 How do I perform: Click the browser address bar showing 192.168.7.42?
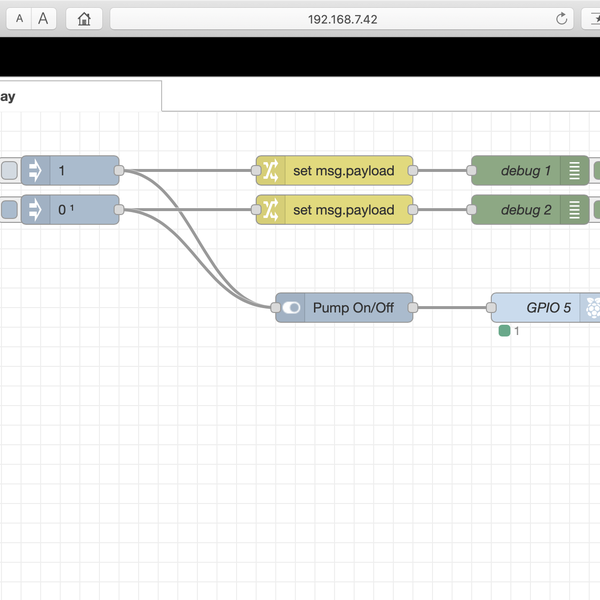pyautogui.click(x=340, y=18)
